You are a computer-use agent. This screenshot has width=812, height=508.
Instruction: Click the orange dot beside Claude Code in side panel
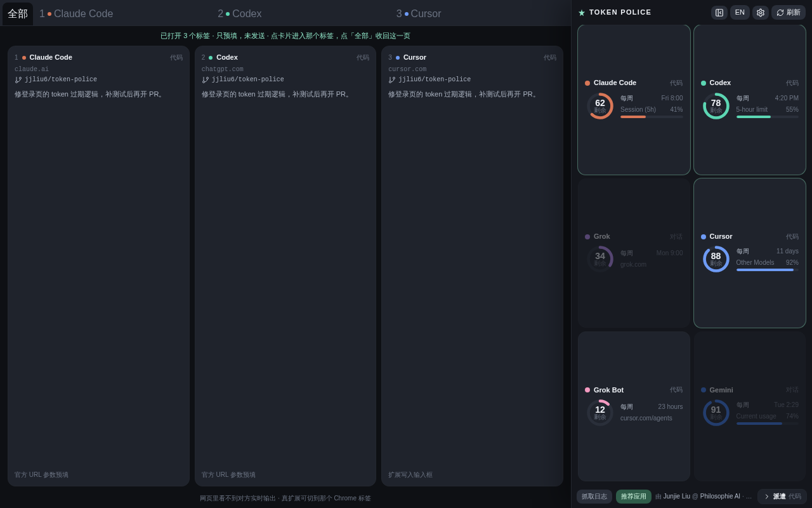click(587, 83)
